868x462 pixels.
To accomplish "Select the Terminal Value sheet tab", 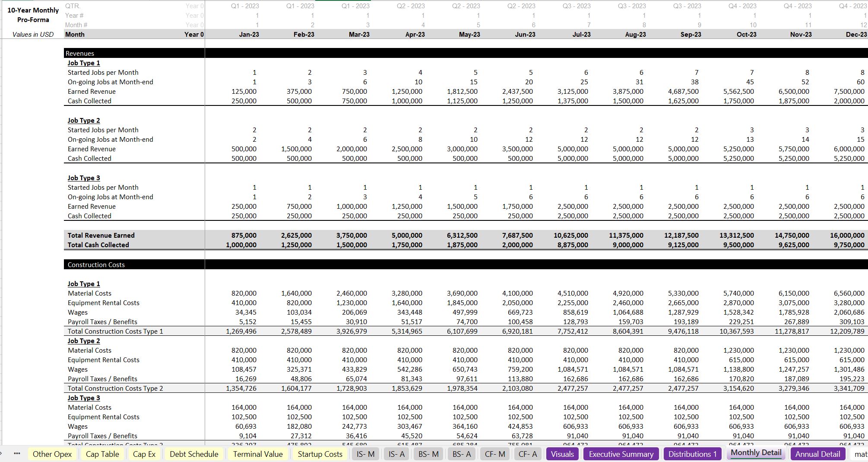I will click(258, 454).
